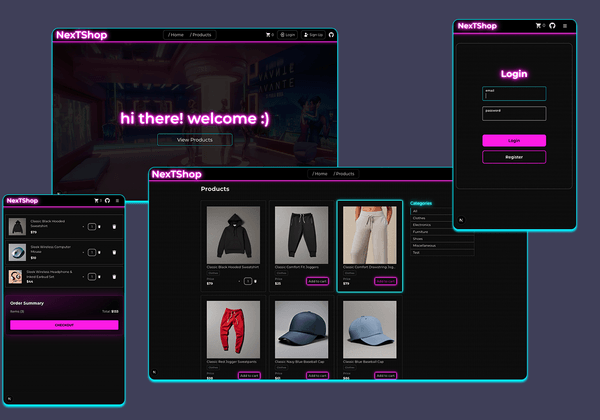Open the GitHub icon in the homepage header

tap(331, 35)
